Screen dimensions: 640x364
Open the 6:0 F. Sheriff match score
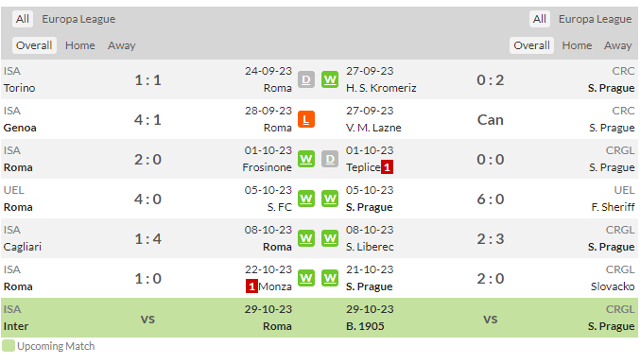tap(491, 199)
